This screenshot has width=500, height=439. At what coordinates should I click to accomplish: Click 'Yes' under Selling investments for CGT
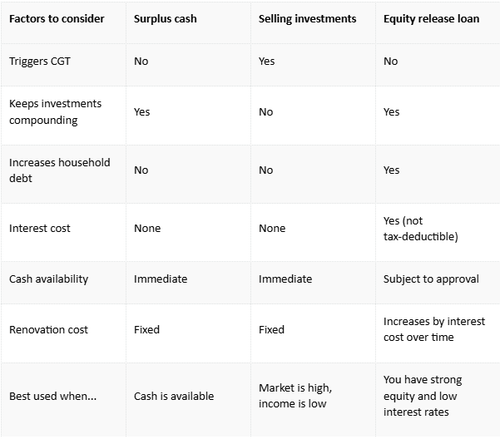(267, 61)
